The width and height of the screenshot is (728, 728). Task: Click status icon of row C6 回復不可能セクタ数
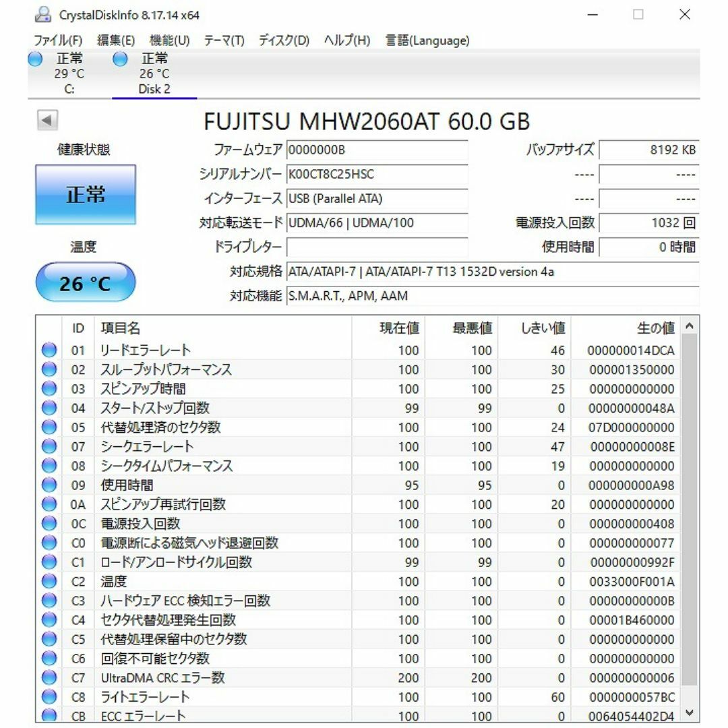(x=49, y=658)
